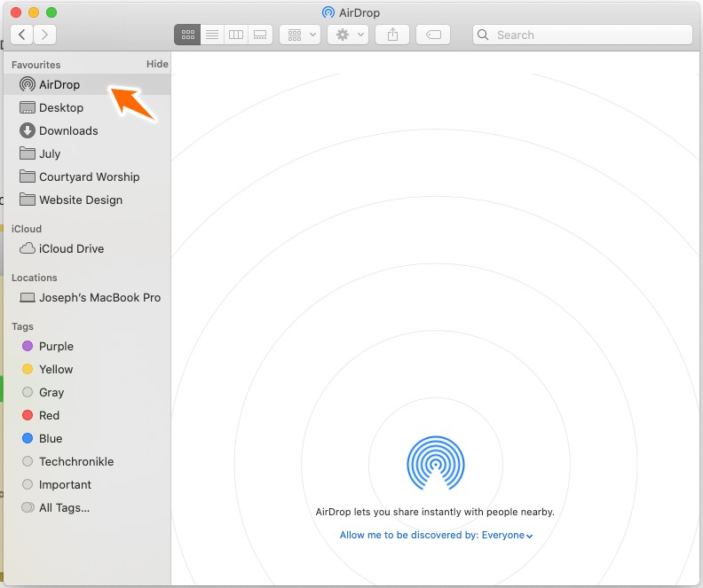Click the Favourites section header
Screen dimensions: 703x588
[36, 65]
